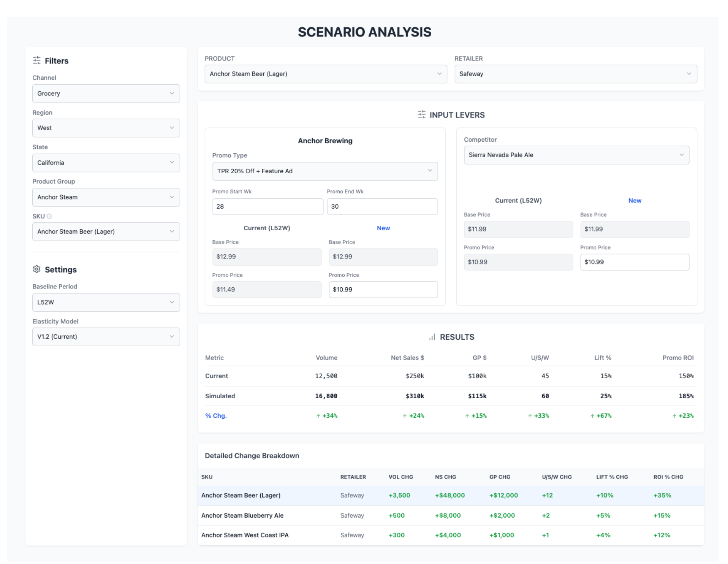This screenshot has height=564, width=728.
Task: Open the Elasticity Model dropdown
Action: point(106,336)
